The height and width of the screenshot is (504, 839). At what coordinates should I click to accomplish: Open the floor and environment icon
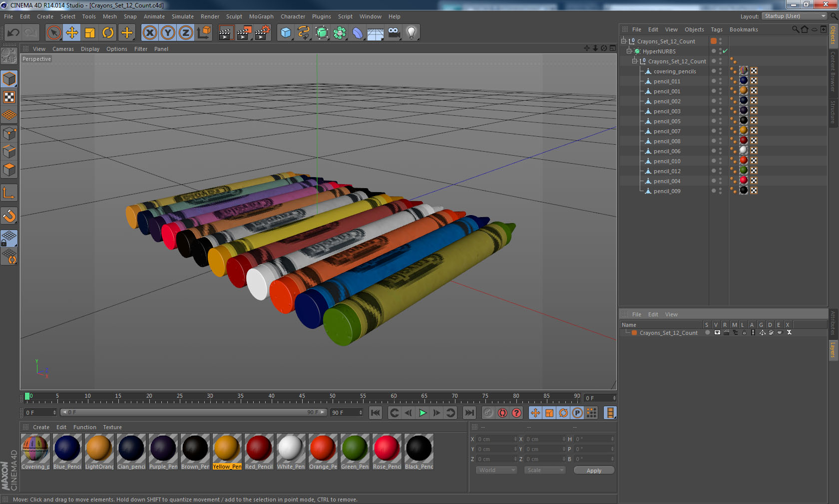point(376,33)
